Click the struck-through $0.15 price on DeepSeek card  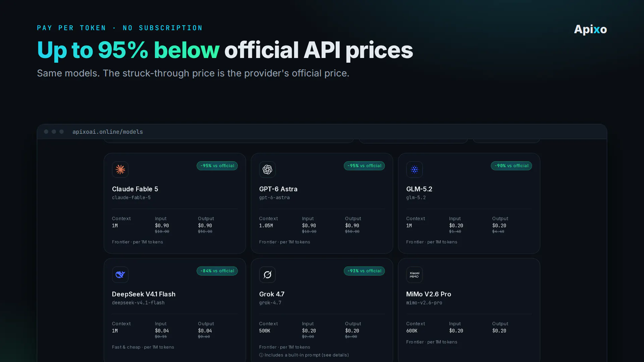pyautogui.click(x=161, y=337)
